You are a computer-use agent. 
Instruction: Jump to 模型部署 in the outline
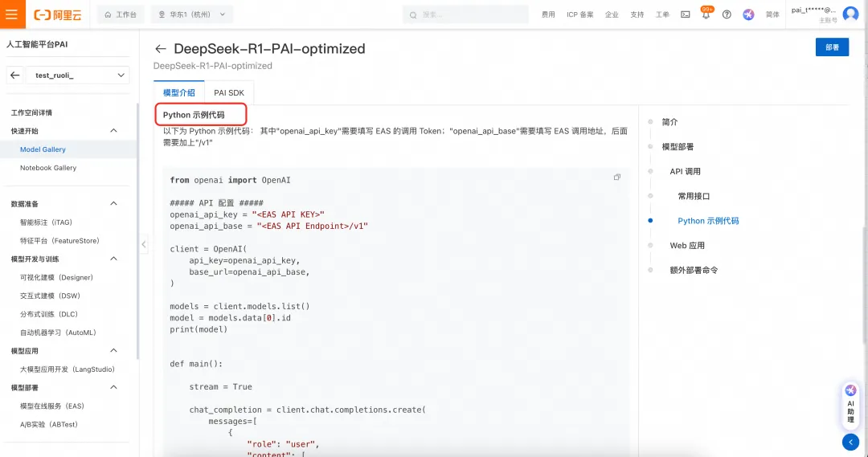(678, 147)
